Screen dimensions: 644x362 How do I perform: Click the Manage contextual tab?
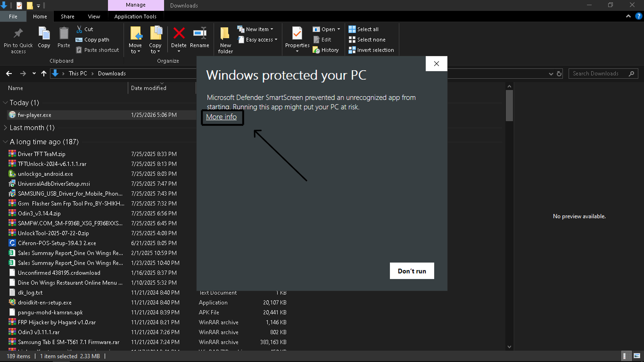pos(136,5)
